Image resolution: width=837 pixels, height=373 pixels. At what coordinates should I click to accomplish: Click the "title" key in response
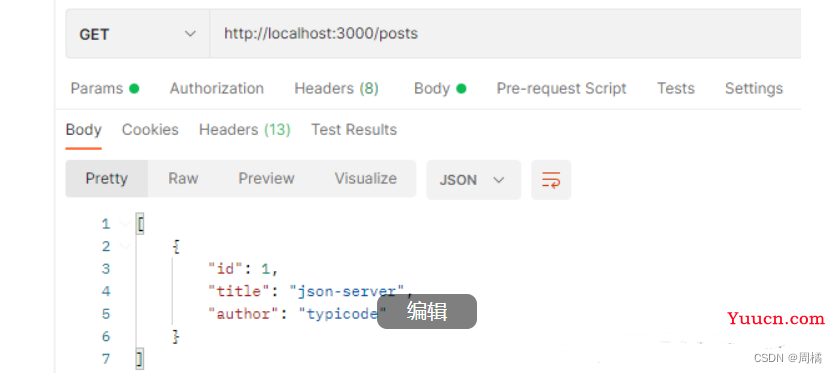243,291
